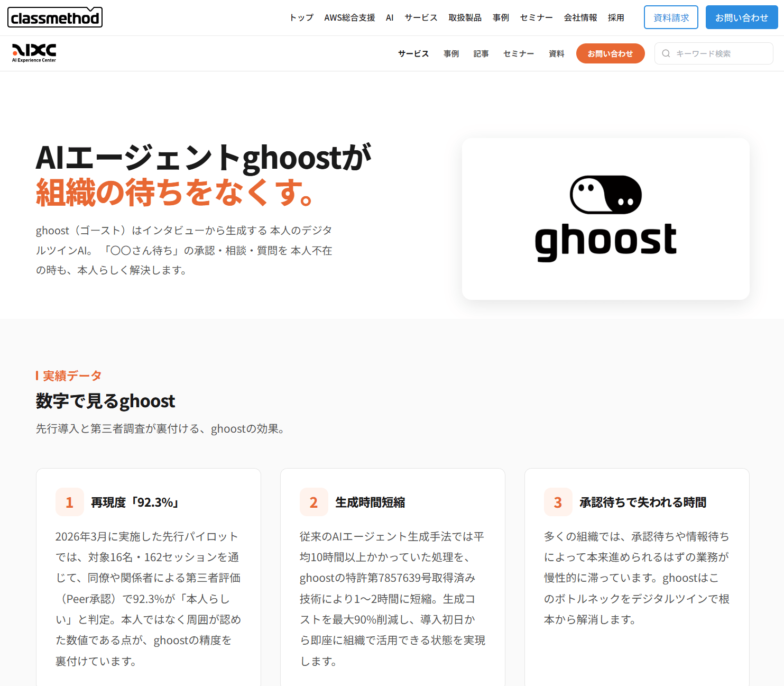Viewport: 784px width, 686px height.
Task: Open セミナー in AIXC sub navigation
Action: [519, 54]
